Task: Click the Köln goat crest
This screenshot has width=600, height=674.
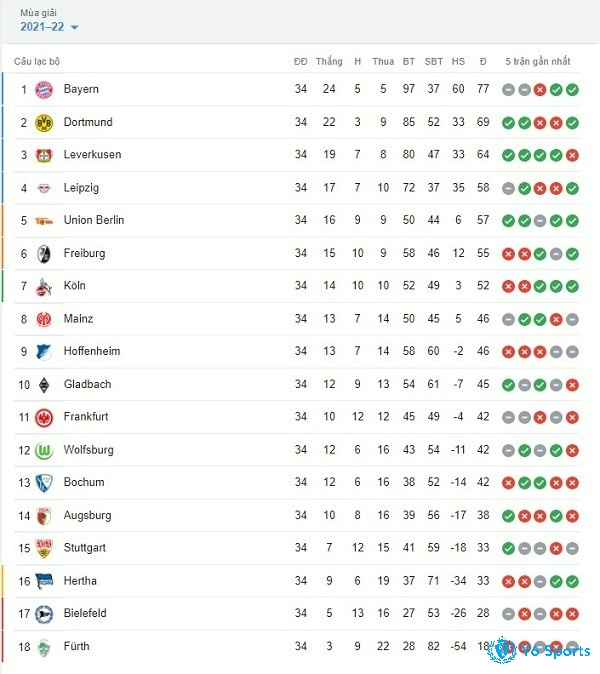Action: (x=43, y=286)
